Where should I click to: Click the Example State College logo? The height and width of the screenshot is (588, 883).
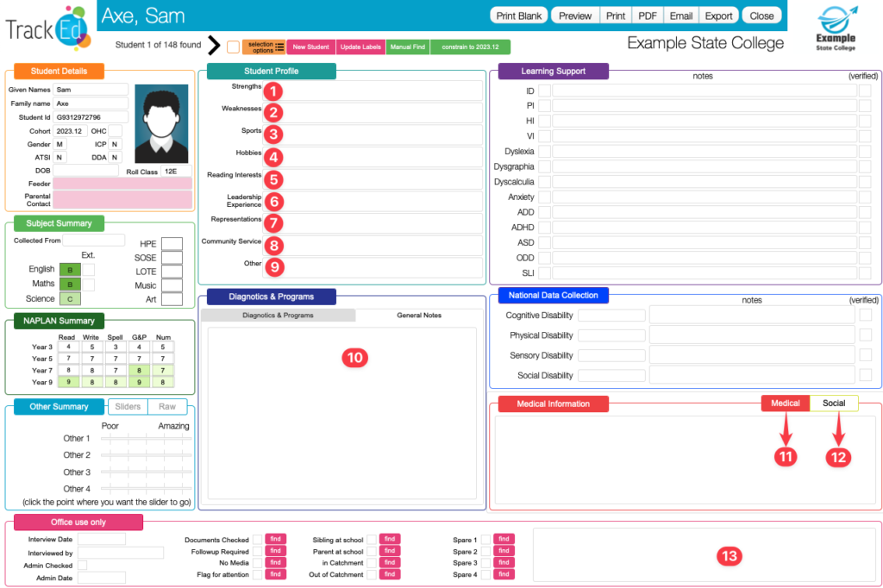point(835,28)
